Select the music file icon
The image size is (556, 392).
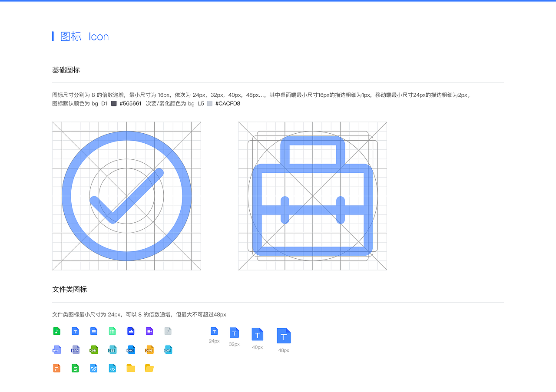point(56,331)
